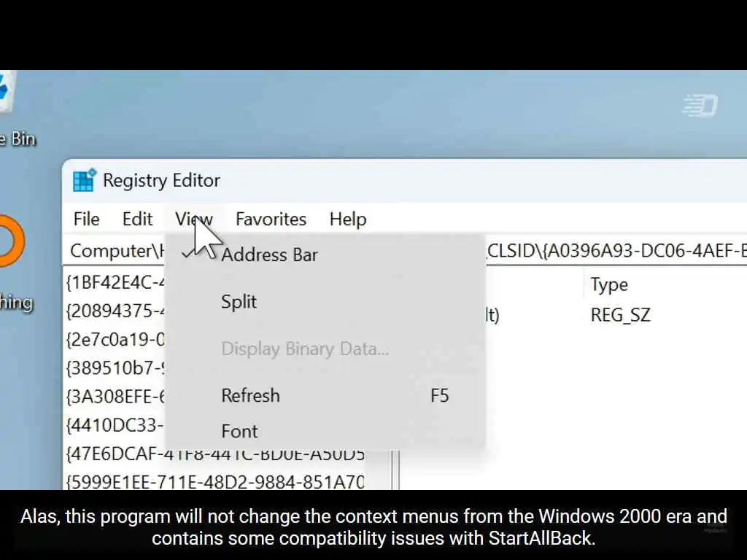Select Refresh in the View menu
The width and height of the screenshot is (747, 560).
coord(325,396)
